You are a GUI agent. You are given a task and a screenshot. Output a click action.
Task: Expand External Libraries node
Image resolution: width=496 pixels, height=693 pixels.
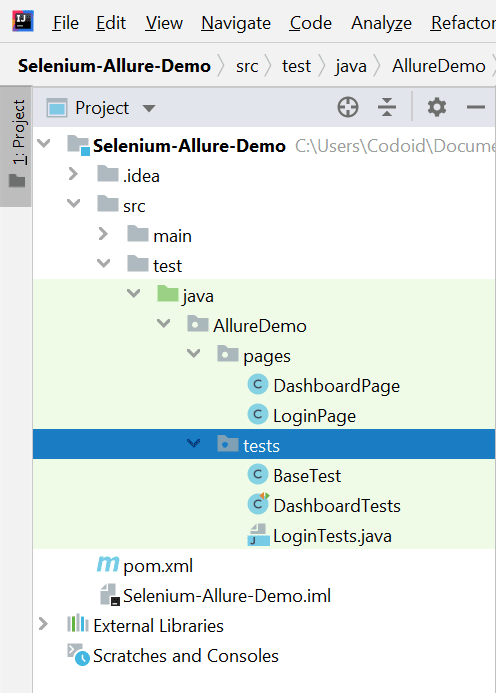pyautogui.click(x=43, y=624)
